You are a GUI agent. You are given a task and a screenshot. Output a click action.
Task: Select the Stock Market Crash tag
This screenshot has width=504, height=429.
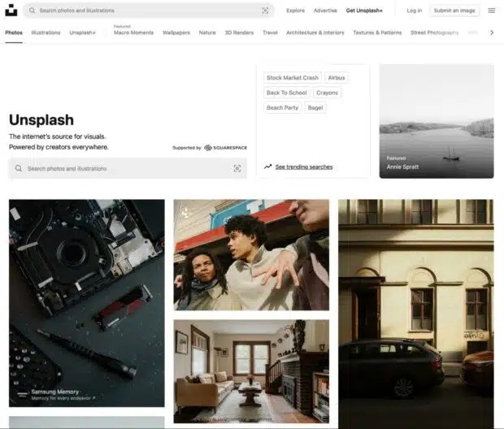[x=293, y=78]
